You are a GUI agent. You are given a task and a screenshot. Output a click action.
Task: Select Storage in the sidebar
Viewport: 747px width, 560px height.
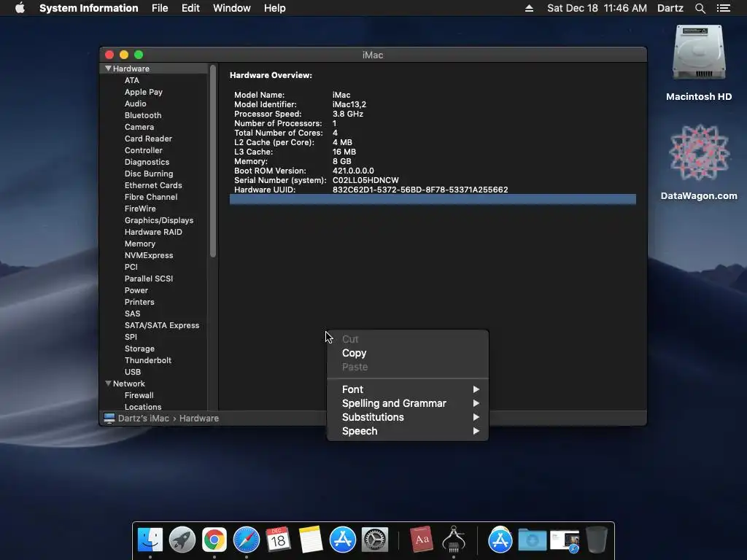coord(139,349)
